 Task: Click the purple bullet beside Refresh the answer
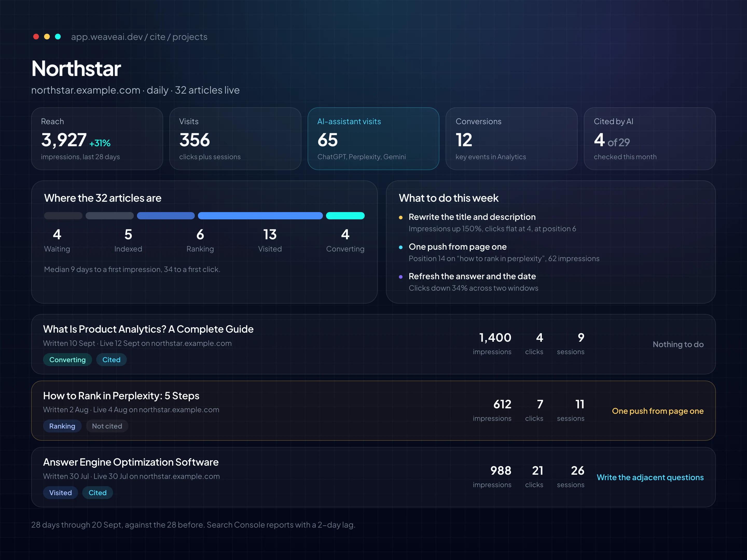[x=400, y=277]
